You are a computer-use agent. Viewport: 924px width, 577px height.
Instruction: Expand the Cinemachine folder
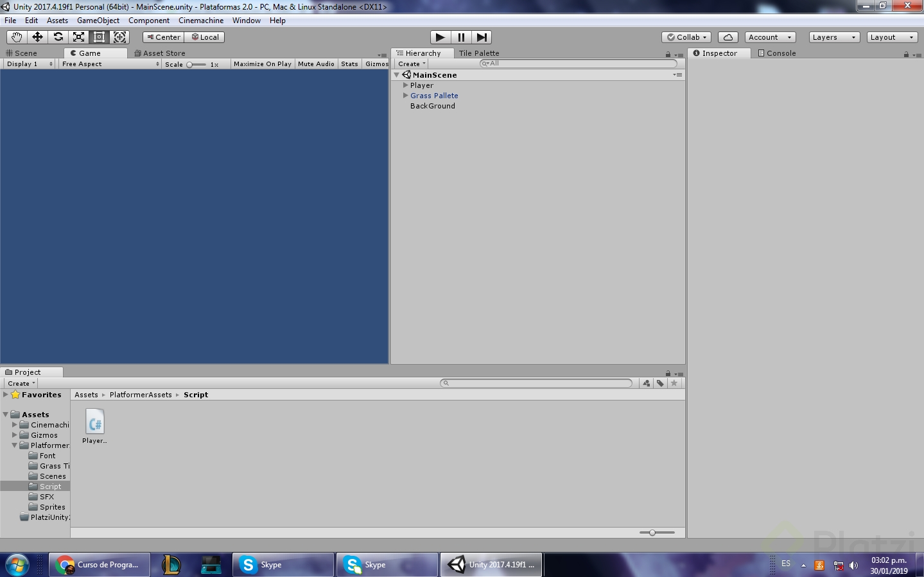[15, 425]
